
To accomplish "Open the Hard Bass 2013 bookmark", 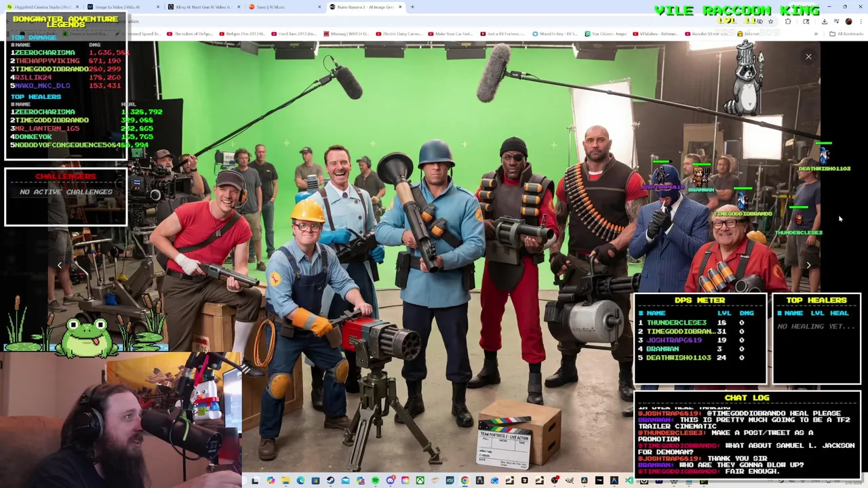I will click(x=295, y=33).
